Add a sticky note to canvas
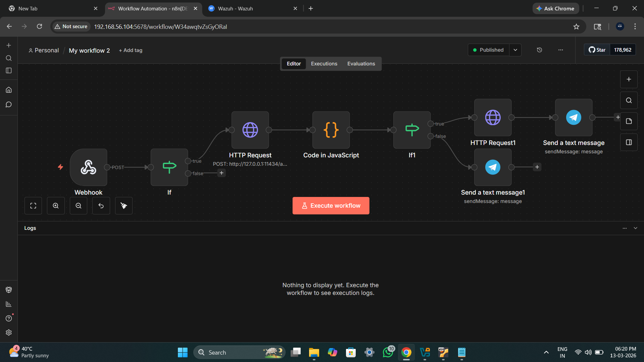 tap(629, 121)
